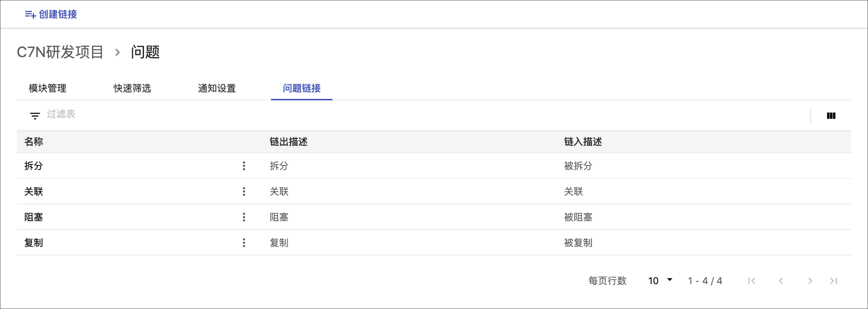This screenshot has width=868, height=309.
Task: Open more actions for 复制 row
Action: (244, 243)
